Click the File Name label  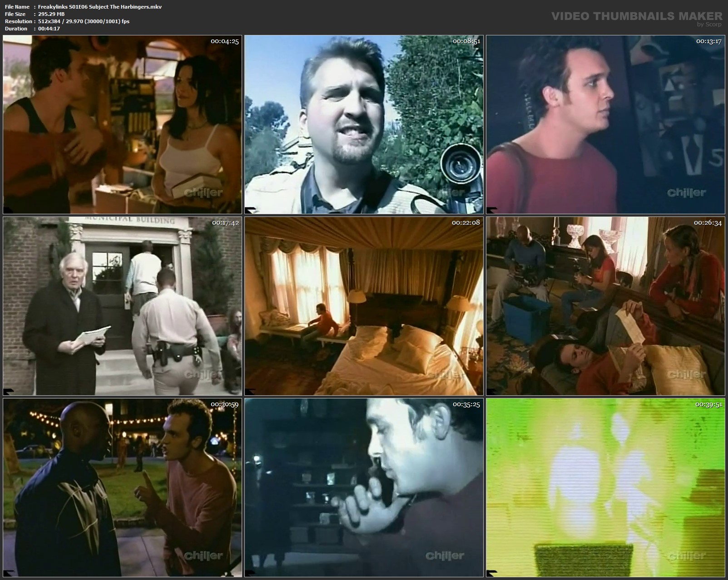17,7
